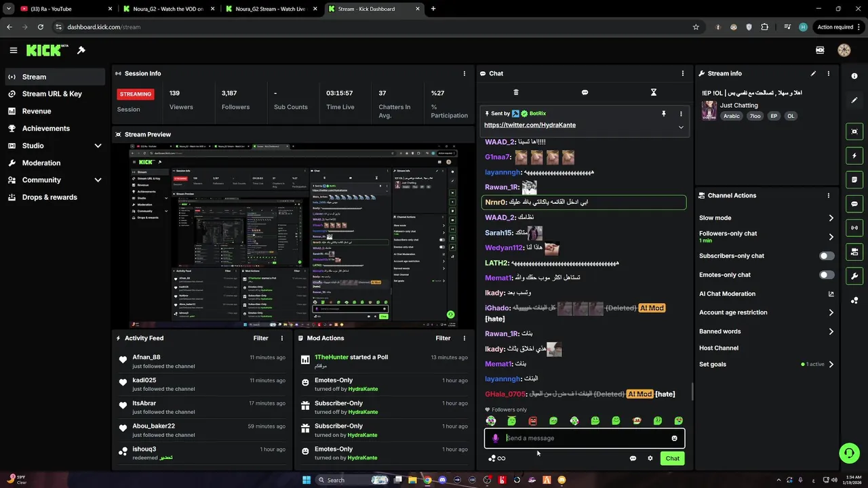Toggle Subscribers-only chat switch

[827, 256]
